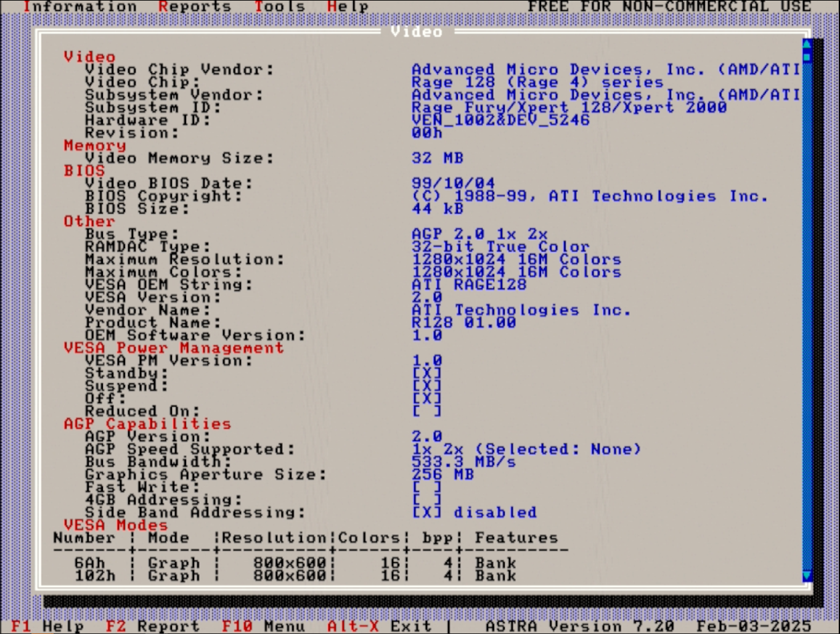Toggle the Standby checkbox
840x634 pixels.
[426, 373]
